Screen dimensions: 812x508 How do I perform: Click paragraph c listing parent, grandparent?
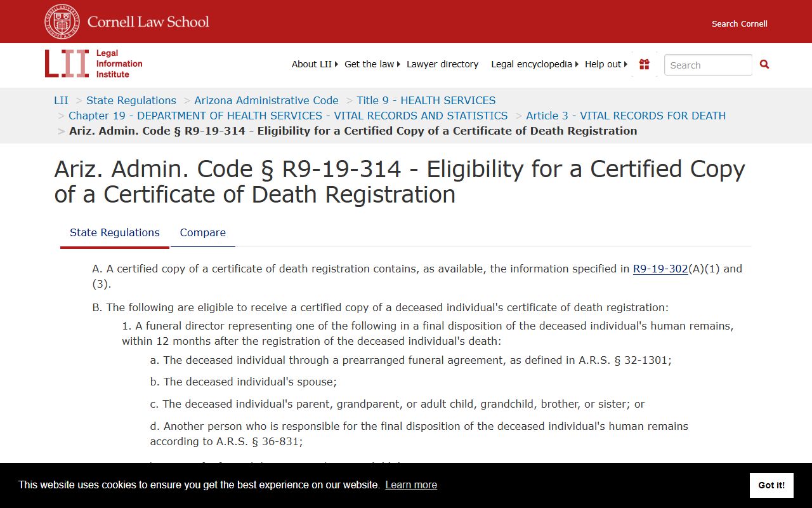click(x=398, y=404)
